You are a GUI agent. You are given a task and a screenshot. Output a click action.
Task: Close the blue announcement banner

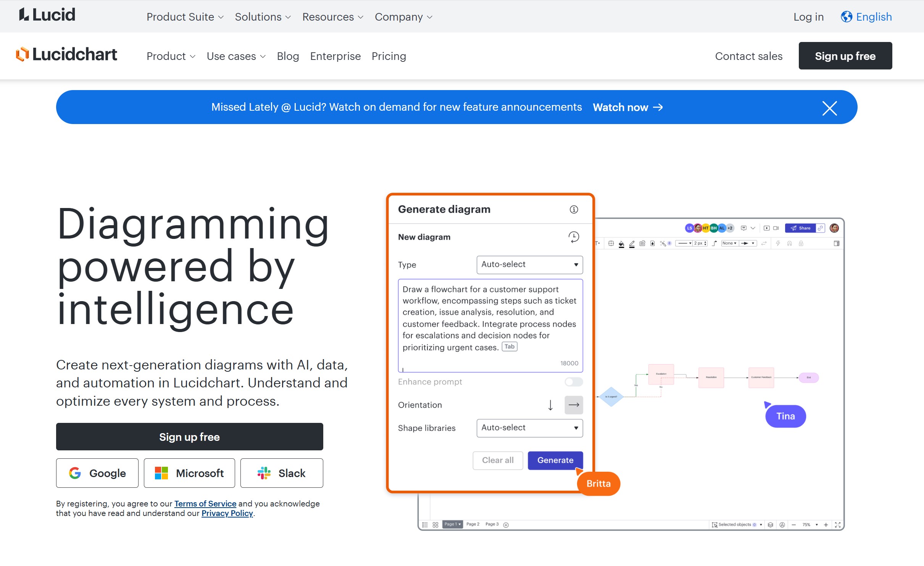coord(829,108)
